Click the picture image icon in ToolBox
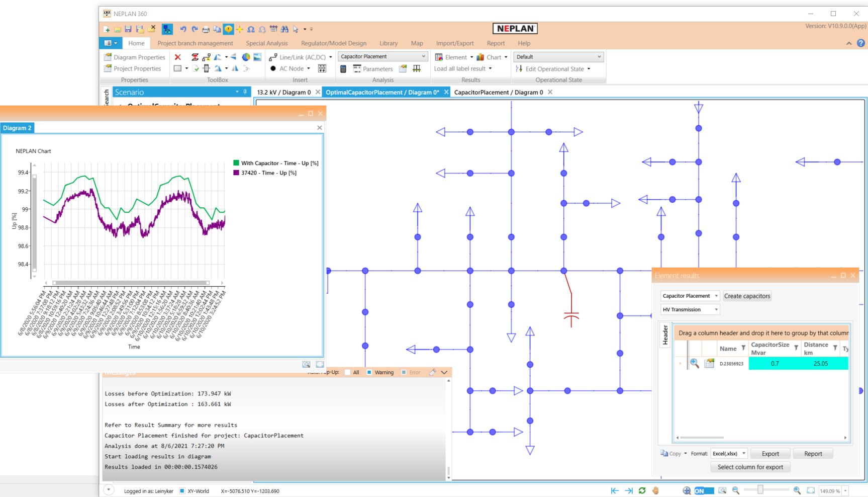 257,57
